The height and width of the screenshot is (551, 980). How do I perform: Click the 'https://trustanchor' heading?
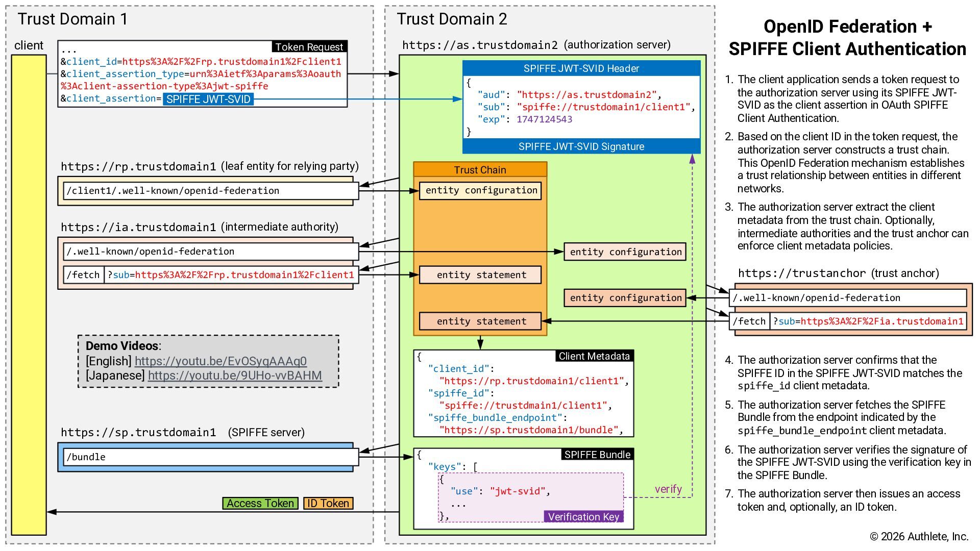coord(838,273)
